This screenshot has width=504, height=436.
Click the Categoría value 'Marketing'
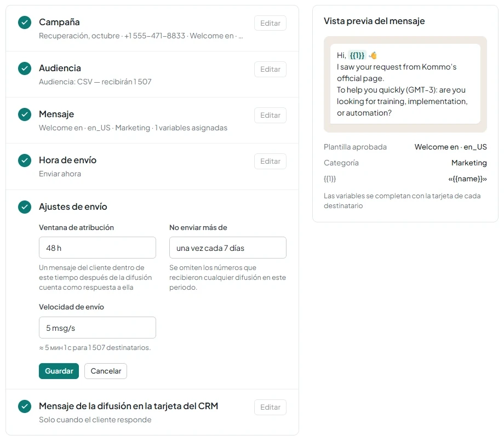tap(469, 163)
